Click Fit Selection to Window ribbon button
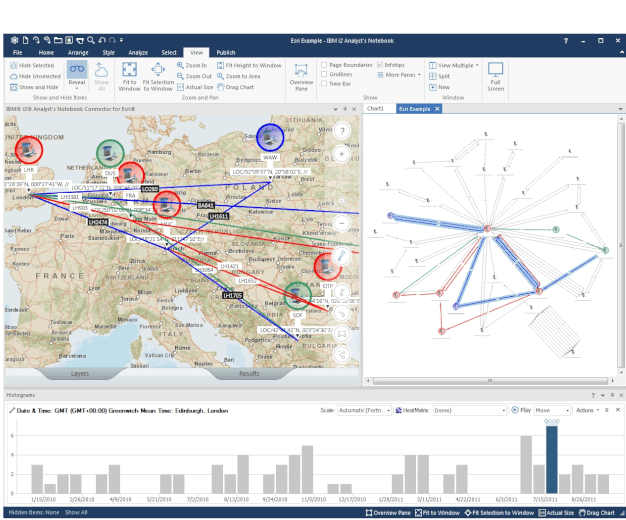 pos(158,76)
